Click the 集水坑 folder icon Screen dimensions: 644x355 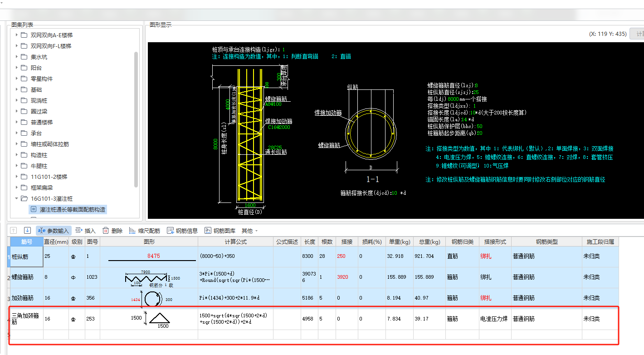pyautogui.click(x=24, y=57)
